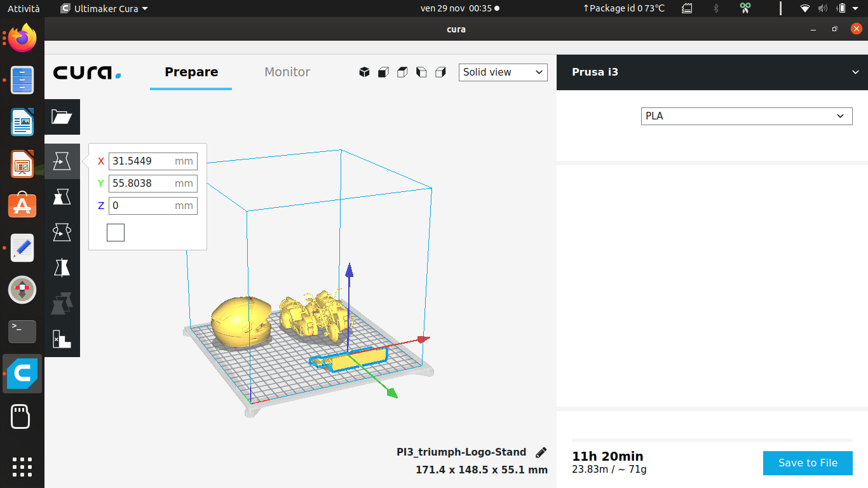Click the X position input field
The image size is (868, 488).
pos(153,161)
